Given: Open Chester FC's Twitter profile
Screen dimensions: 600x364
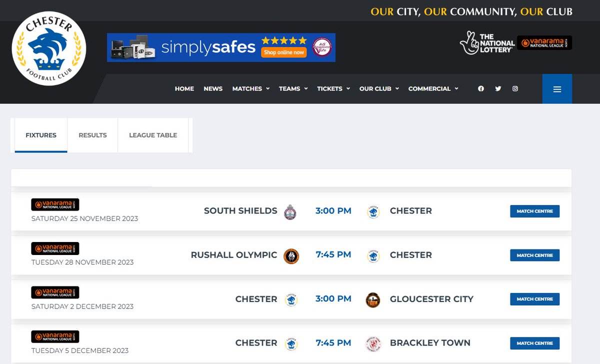Looking at the screenshot, I should (x=498, y=88).
